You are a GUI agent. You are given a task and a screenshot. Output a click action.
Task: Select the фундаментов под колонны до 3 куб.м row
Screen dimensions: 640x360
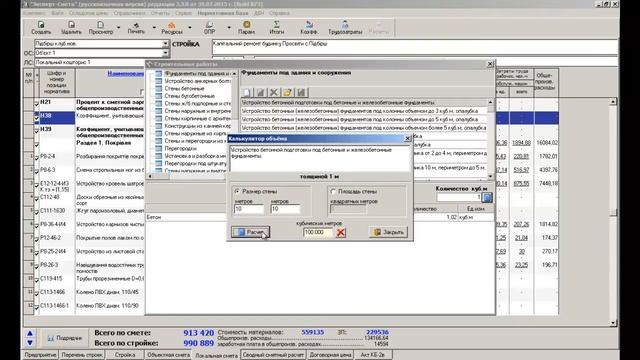(x=364, y=111)
